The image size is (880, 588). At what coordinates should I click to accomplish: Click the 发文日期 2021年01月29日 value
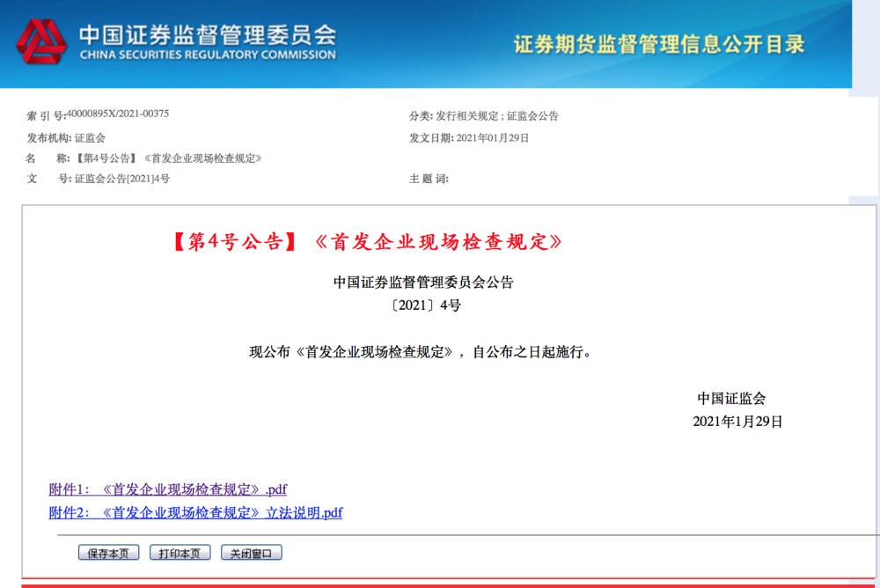(x=492, y=137)
